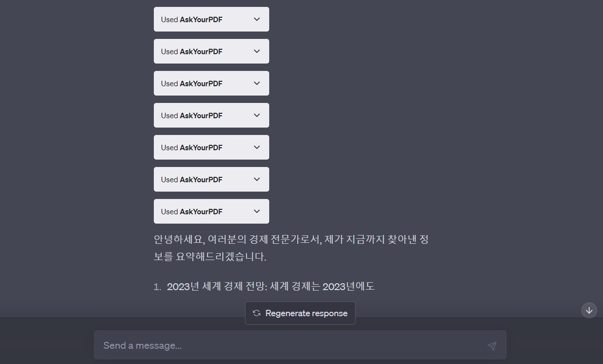This screenshot has height=364, width=603.
Task: Click the 2023년 세계 경제 전망 list item
Action: [x=271, y=286]
